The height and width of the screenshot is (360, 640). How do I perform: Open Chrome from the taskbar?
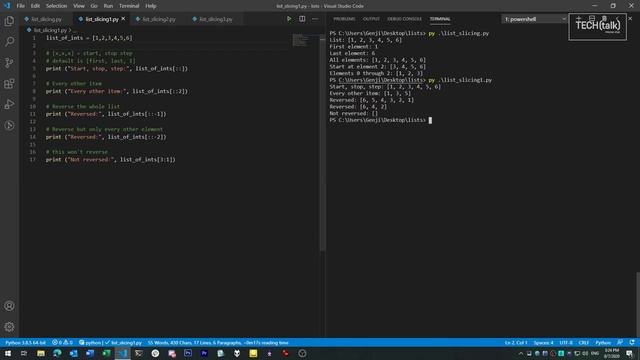click(155, 353)
